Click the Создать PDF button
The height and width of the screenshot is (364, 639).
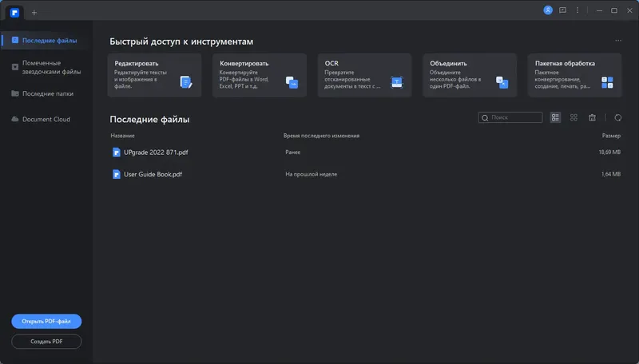coord(46,342)
